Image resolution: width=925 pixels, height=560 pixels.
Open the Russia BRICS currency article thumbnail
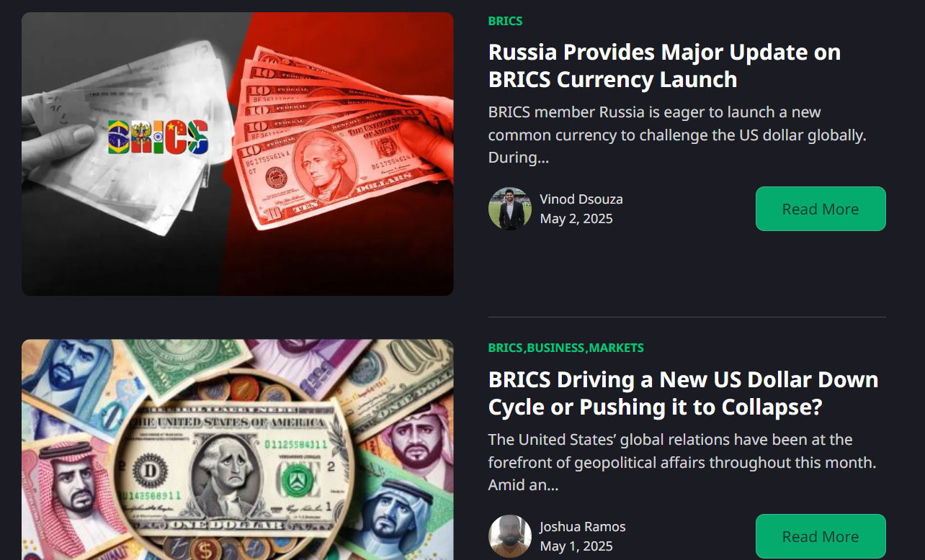(238, 154)
